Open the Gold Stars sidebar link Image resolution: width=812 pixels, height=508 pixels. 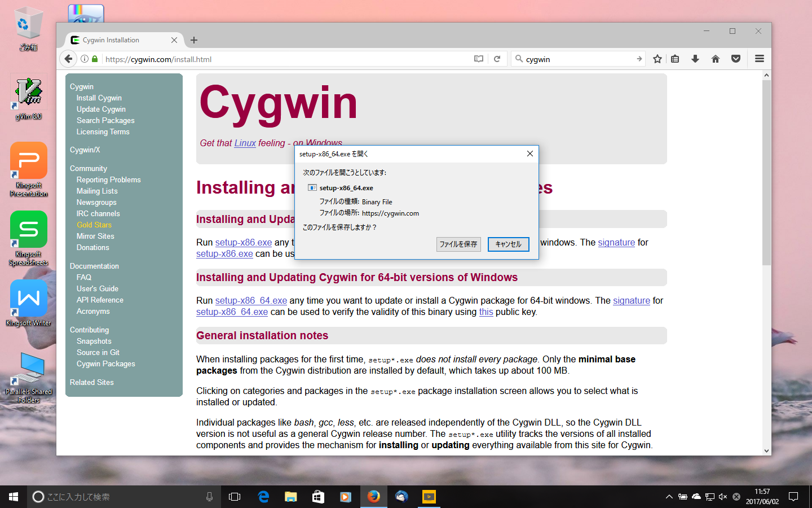94,225
